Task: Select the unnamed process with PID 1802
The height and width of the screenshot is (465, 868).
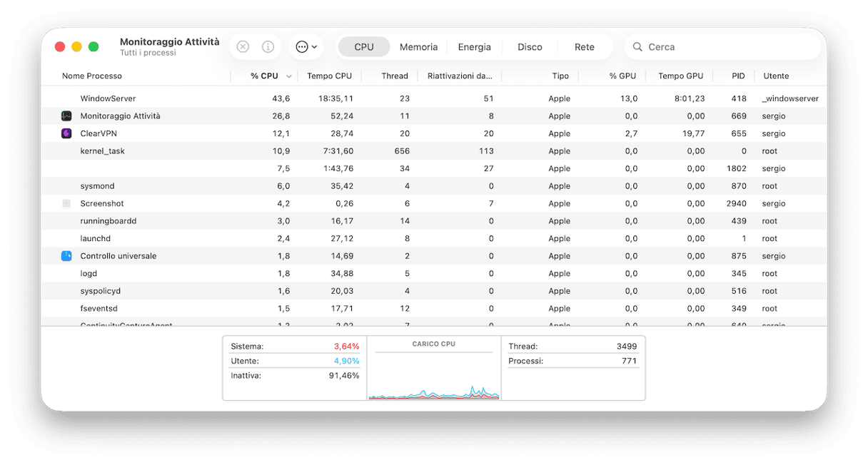Action: tap(434, 168)
